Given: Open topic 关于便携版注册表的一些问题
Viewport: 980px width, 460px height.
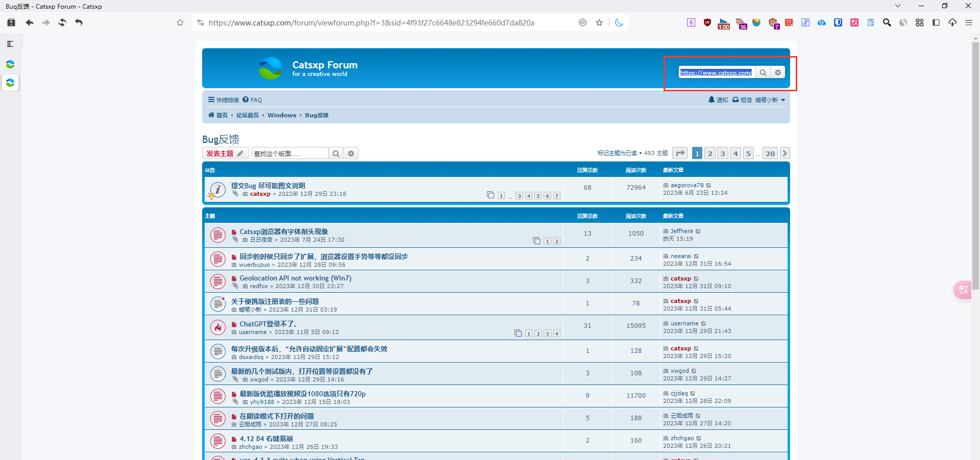Looking at the screenshot, I should point(275,301).
